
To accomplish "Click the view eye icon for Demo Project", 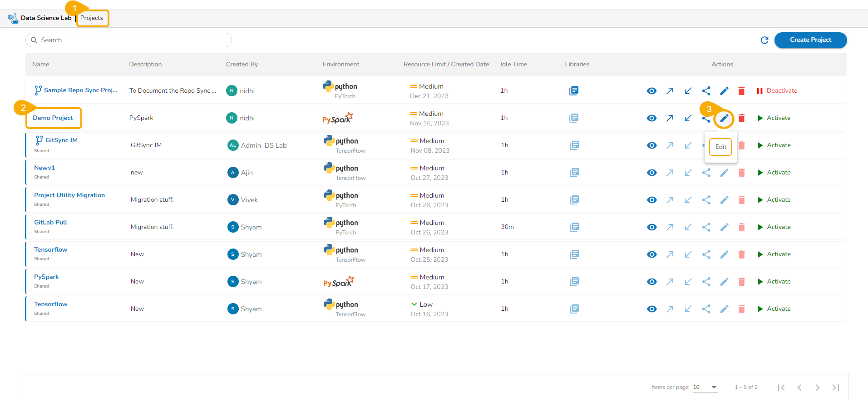I will (651, 118).
